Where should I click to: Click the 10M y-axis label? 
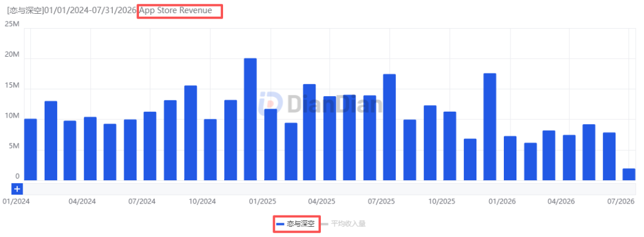pos(12,116)
